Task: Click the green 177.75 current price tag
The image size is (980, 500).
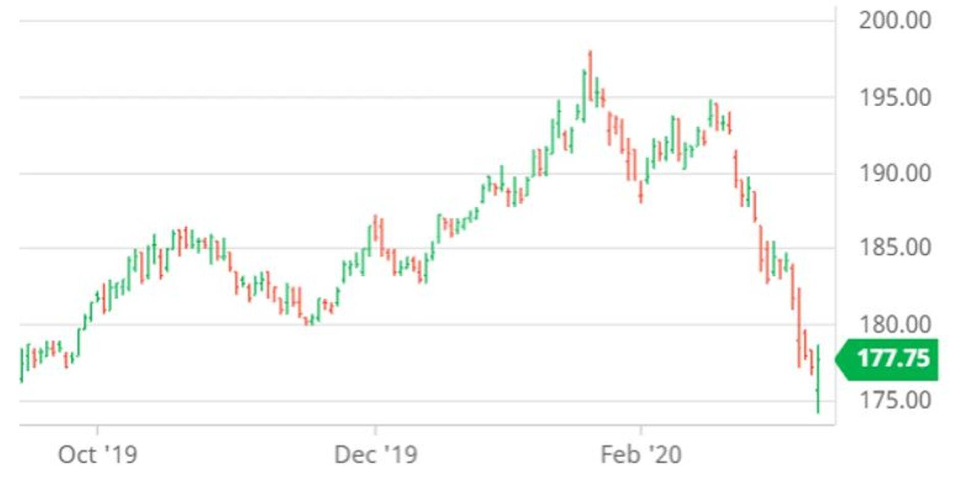Action: tap(892, 359)
